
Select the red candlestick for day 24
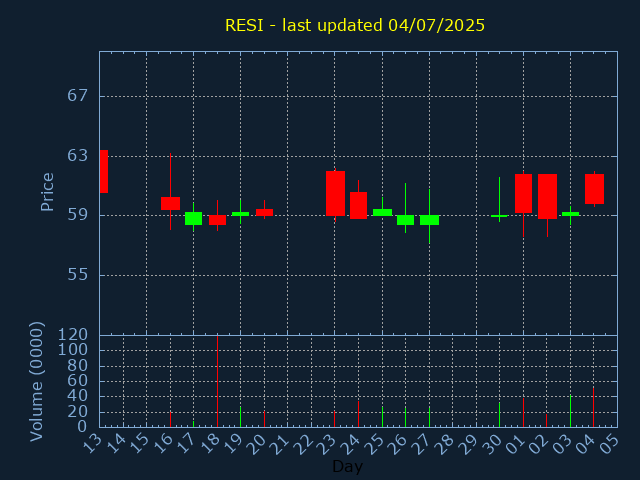(x=358, y=205)
